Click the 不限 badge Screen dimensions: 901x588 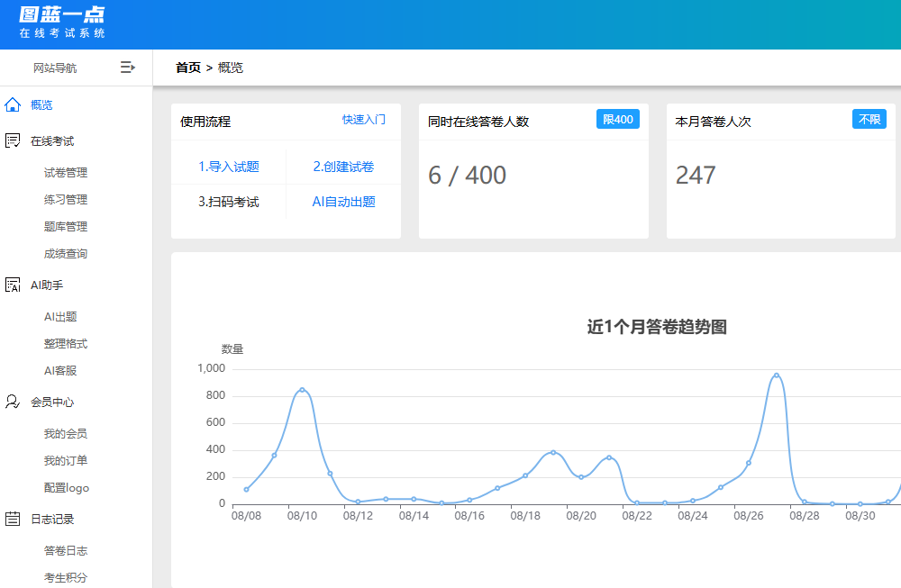(869, 120)
